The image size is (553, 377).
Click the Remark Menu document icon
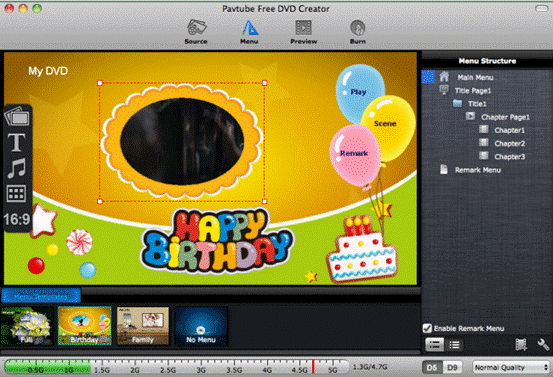click(444, 169)
